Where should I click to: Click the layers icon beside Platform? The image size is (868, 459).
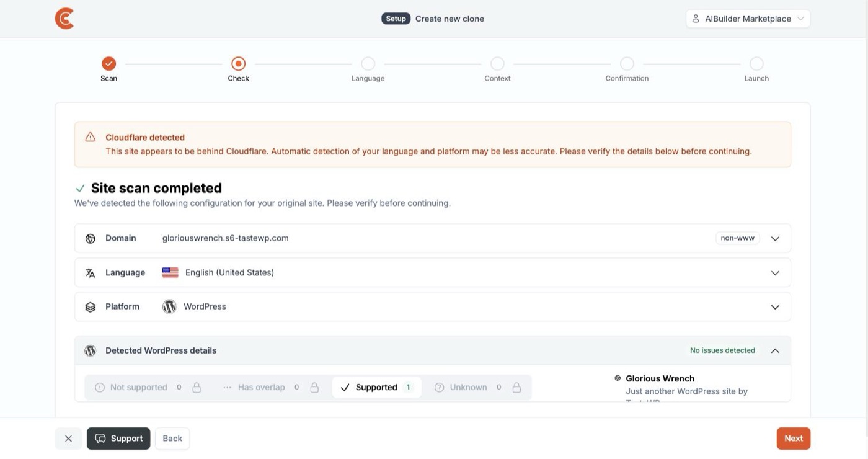click(x=91, y=306)
